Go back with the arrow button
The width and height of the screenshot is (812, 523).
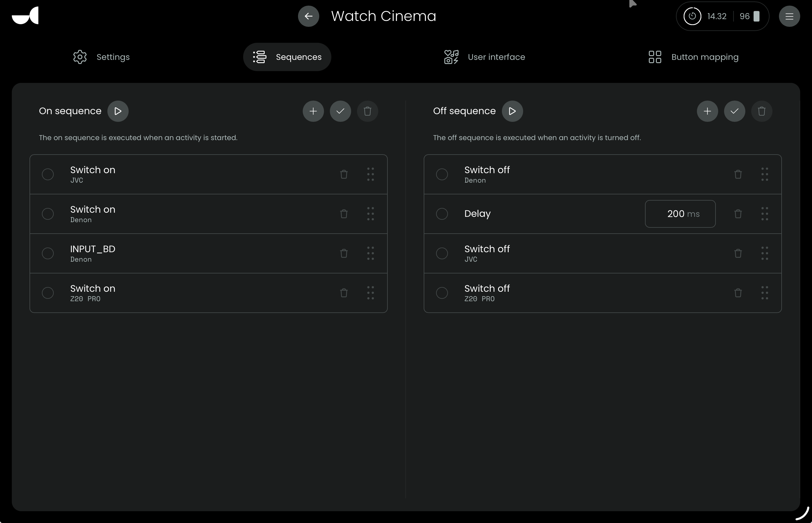coord(308,16)
